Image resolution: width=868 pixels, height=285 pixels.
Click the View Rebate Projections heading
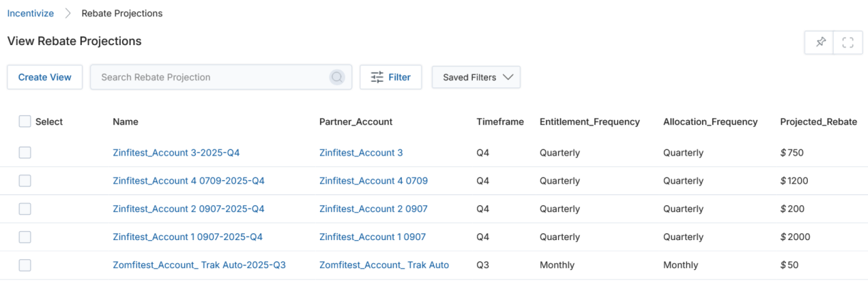74,41
